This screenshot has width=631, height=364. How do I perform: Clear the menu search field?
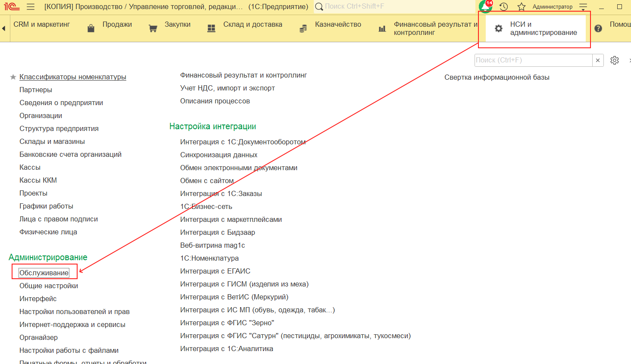pos(598,60)
